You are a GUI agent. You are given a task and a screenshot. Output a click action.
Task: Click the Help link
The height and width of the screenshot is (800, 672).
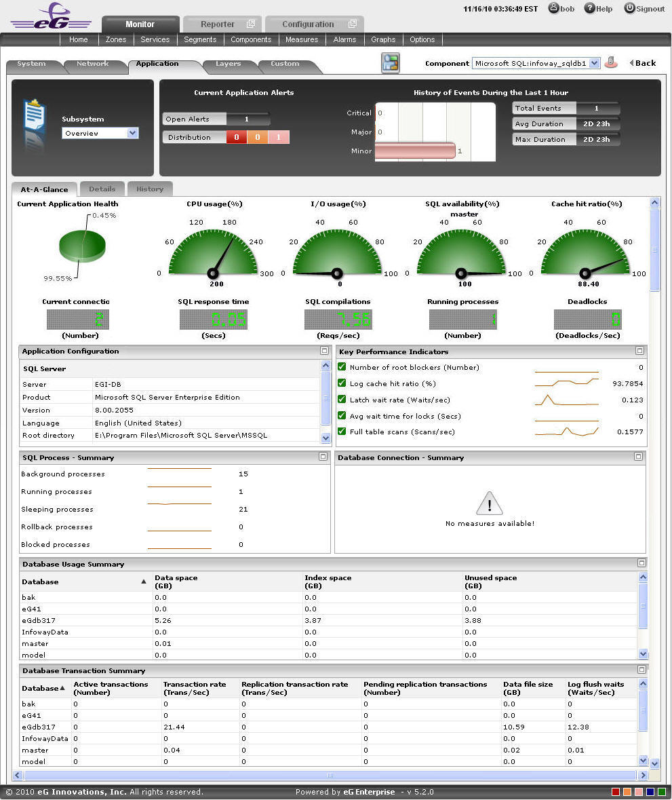604,9
